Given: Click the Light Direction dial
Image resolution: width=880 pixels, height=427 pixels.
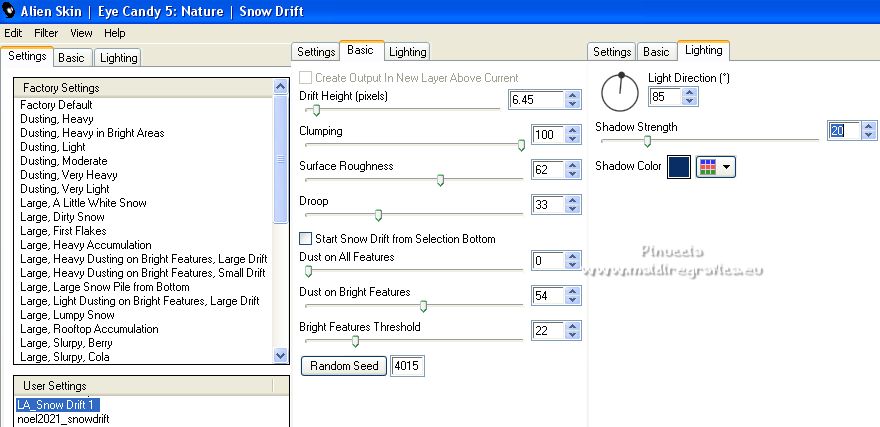Looking at the screenshot, I should click(620, 92).
